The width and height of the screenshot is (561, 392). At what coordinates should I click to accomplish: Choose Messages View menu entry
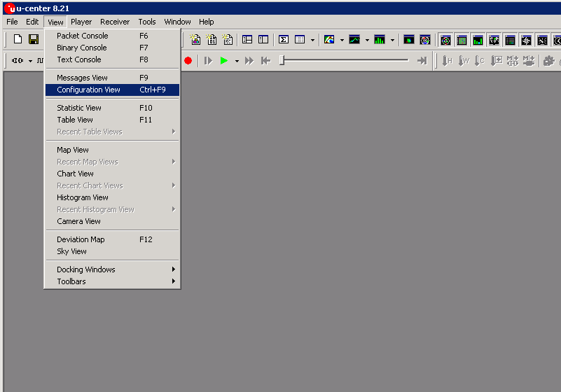point(112,78)
